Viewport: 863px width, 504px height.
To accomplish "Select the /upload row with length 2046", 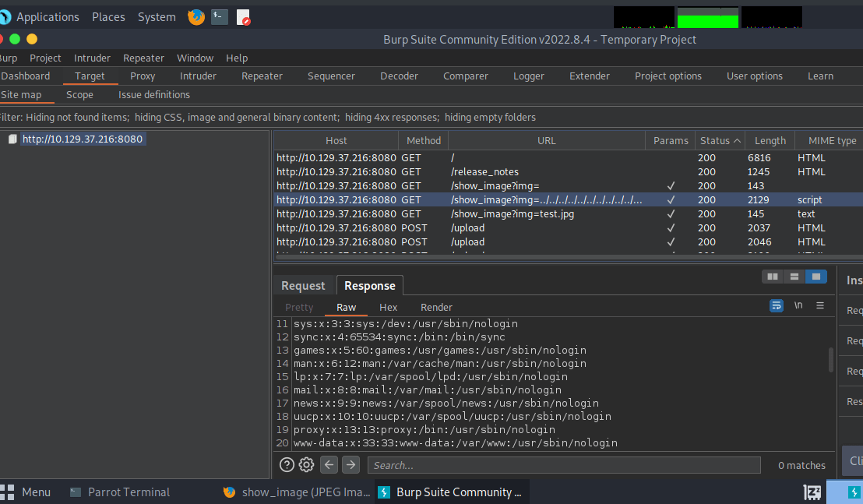I will click(568, 242).
